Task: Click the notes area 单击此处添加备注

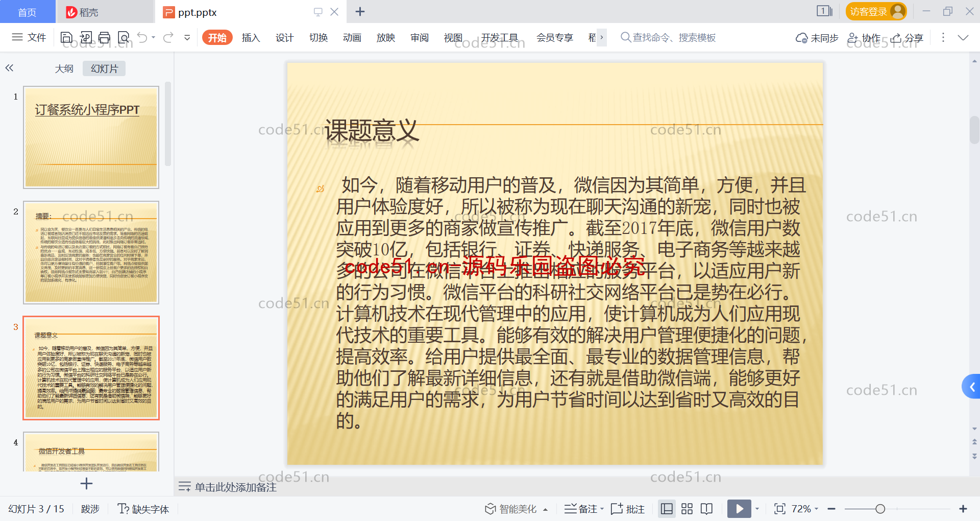Action: [x=236, y=487]
